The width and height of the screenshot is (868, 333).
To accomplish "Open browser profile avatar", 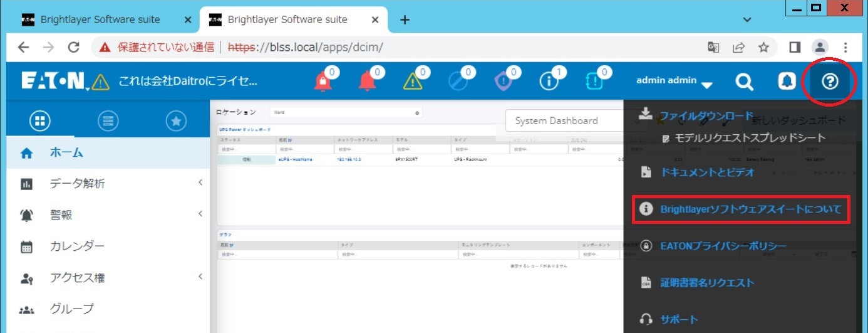I will pos(820,47).
